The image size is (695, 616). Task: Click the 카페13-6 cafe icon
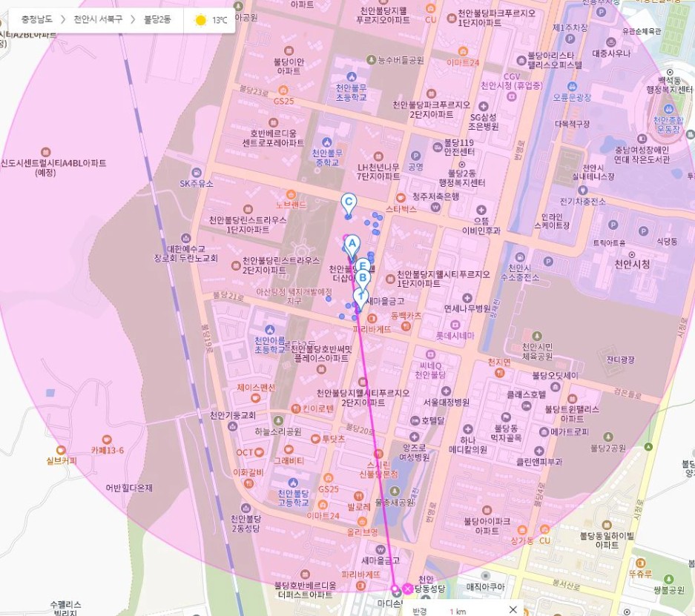106,440
